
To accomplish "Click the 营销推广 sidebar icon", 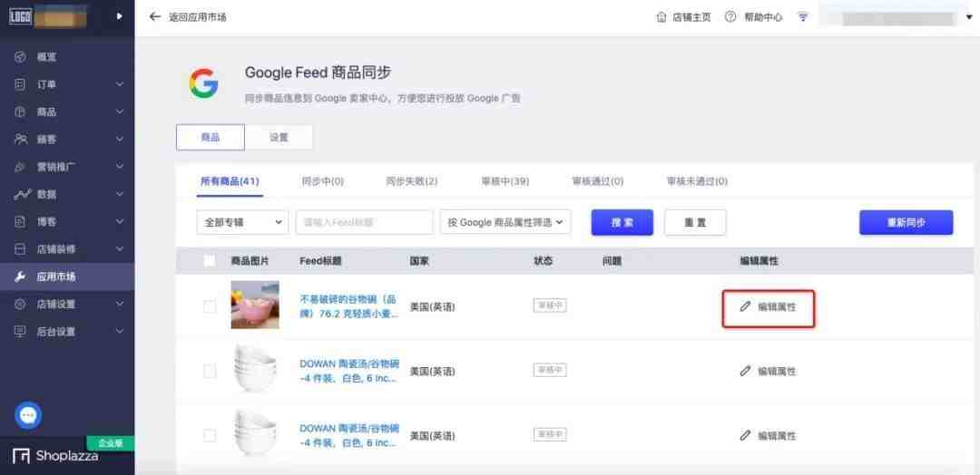I will (x=20, y=167).
